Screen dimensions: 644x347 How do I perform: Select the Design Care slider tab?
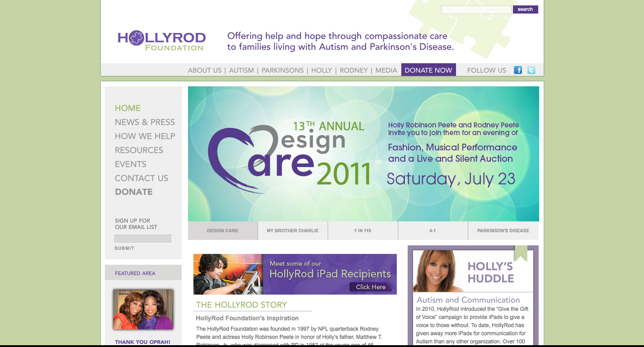[x=222, y=230]
